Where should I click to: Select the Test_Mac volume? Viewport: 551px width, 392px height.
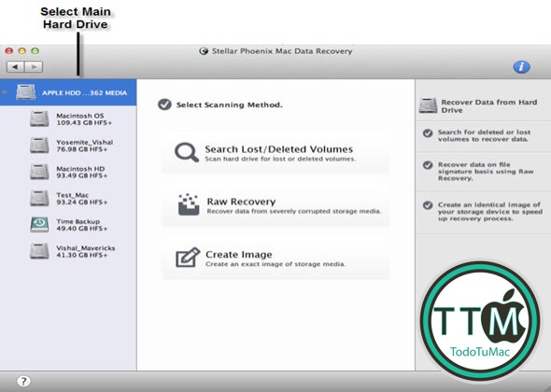(68, 199)
